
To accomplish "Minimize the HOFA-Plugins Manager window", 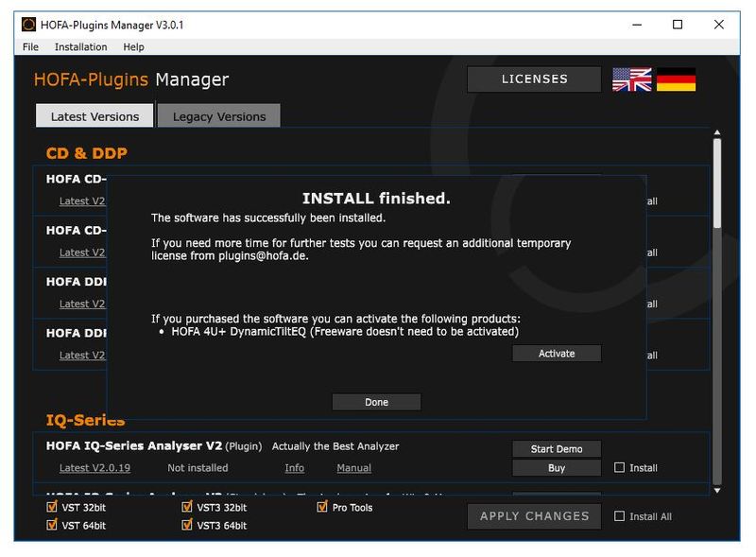I will tap(637, 25).
